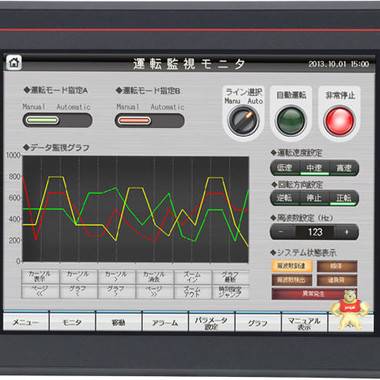The height and width of the screenshot is (380, 380).
Task: Tap the frequency value 123 field
Action: 315,232
